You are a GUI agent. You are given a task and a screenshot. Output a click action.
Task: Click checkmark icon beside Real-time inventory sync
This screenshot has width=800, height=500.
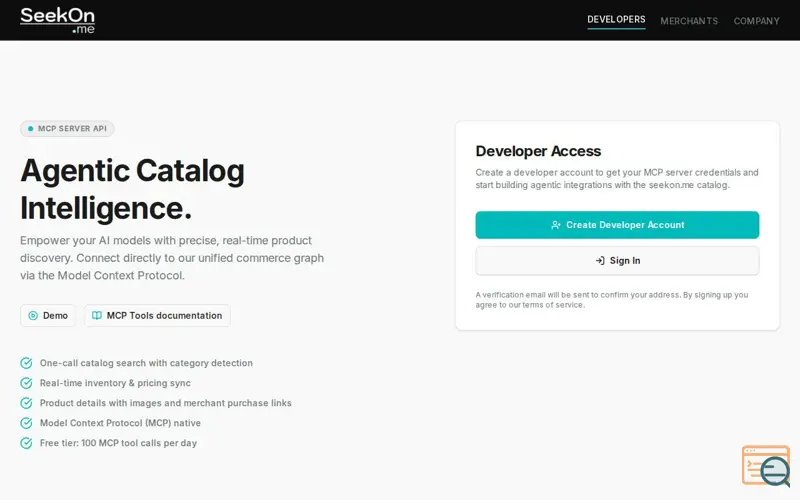26,383
